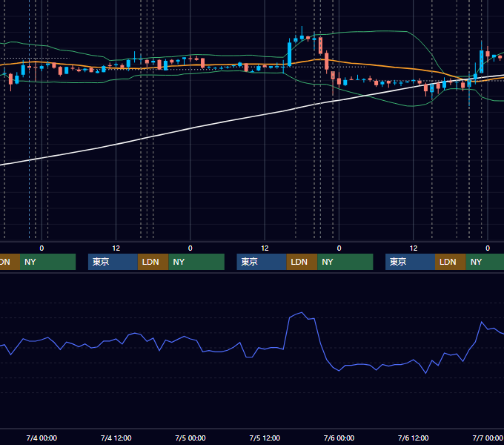504x445 pixels.
Task: Click the 7/6 00:00 date label
Action: click(339, 438)
